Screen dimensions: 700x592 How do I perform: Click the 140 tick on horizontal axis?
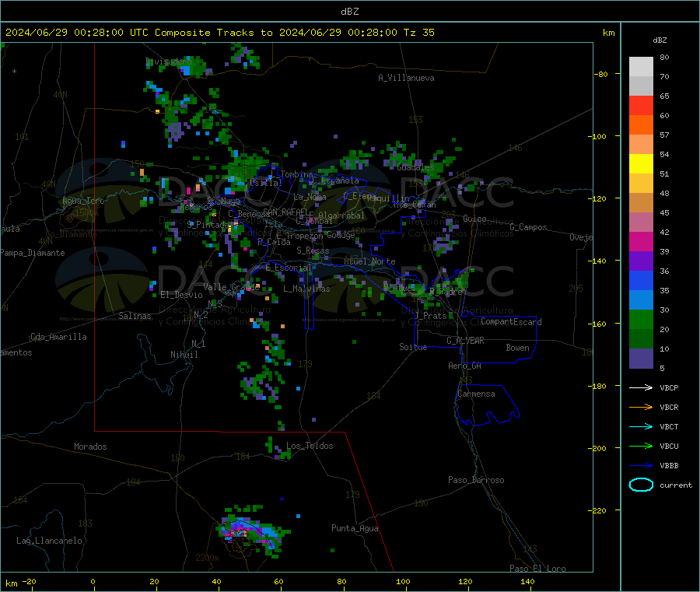tap(527, 581)
